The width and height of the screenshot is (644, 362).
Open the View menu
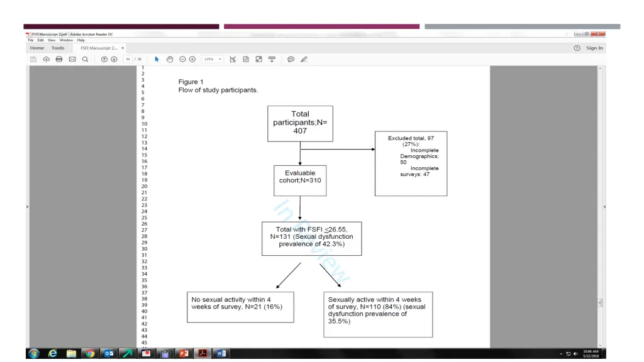pos(52,40)
